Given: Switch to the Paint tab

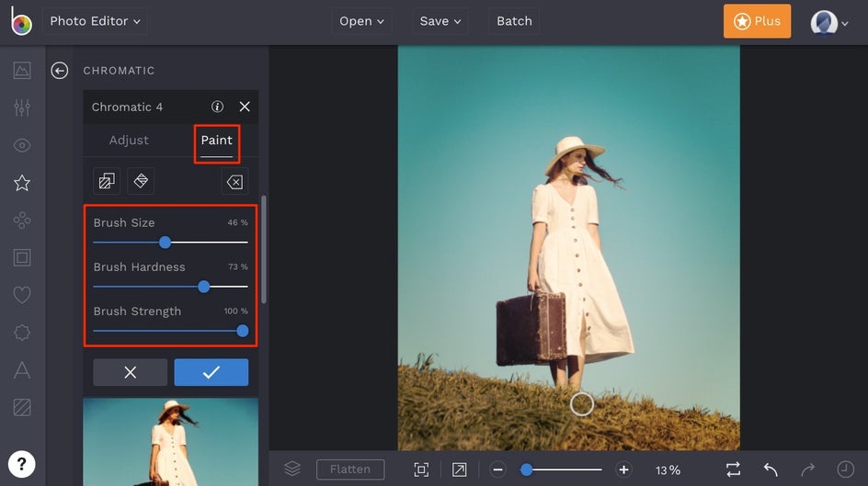Looking at the screenshot, I should click(x=217, y=141).
